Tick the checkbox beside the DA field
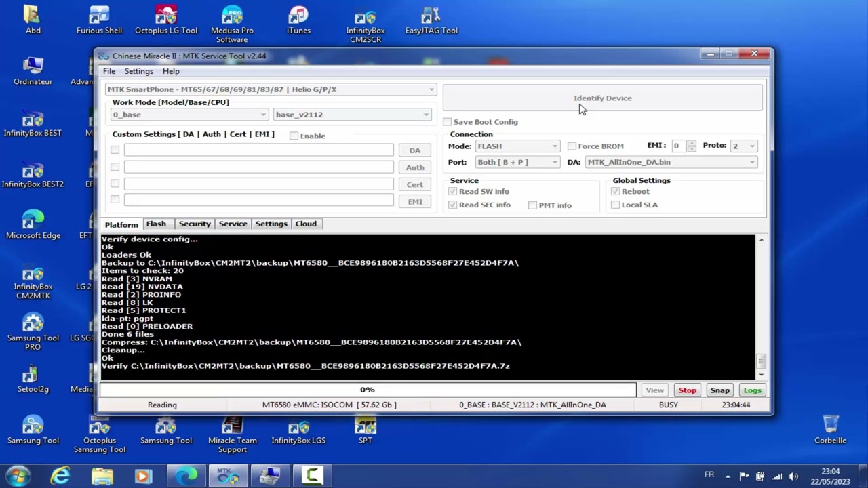The height and width of the screenshot is (488, 868). pyautogui.click(x=115, y=150)
